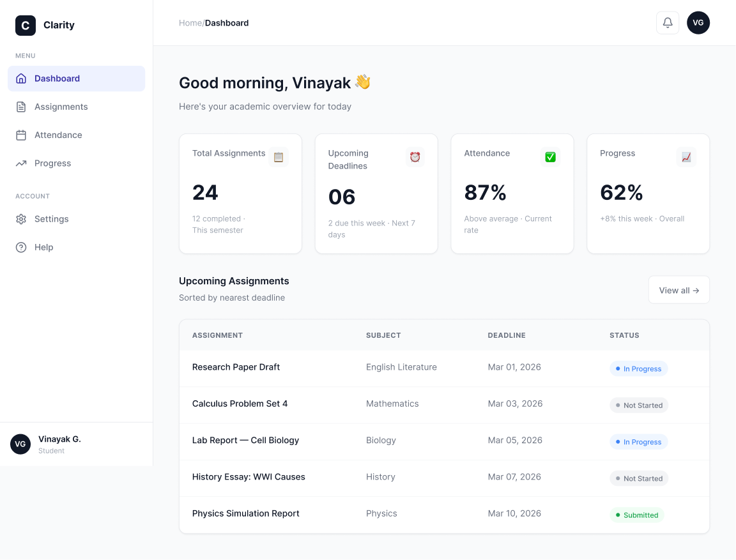The height and width of the screenshot is (560, 736).
Task: Open the Research Paper Draft assignment row
Action: point(236,367)
